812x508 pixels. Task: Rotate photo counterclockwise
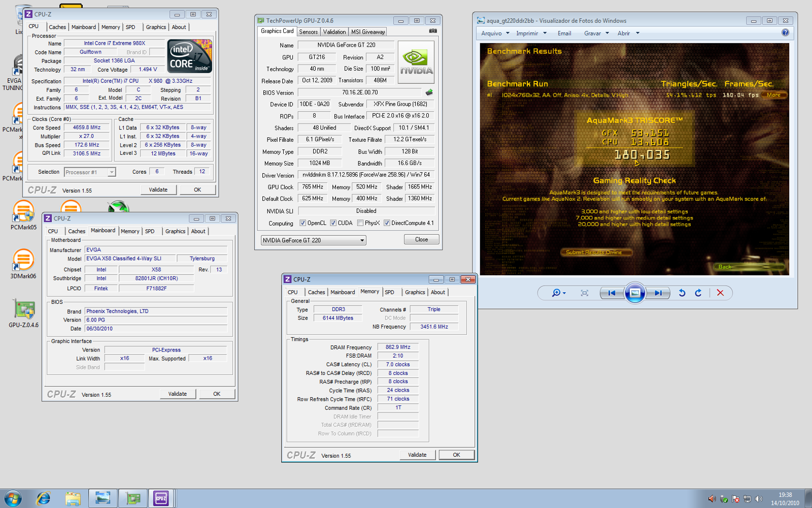(682, 293)
